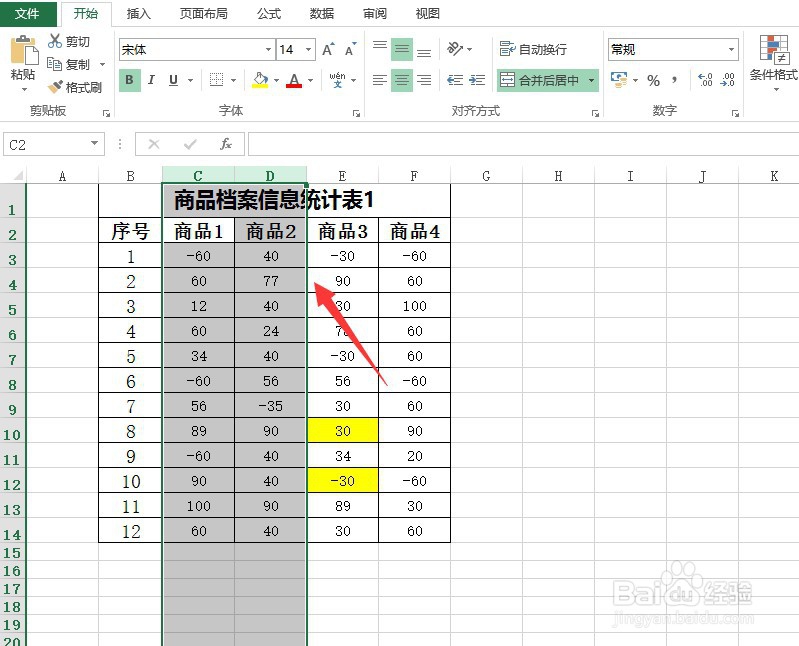Toggle Italic formatting

[151, 80]
